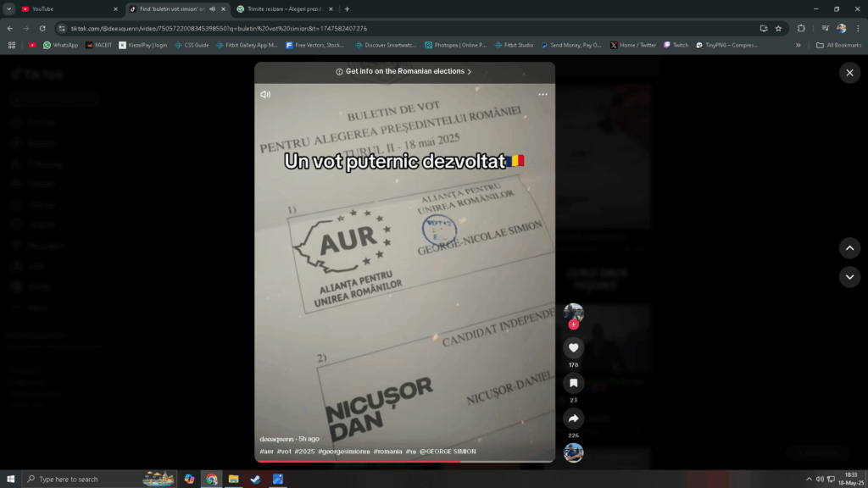Open the @GEORGE SIMION mention
Screen dimensions: 868x488
[448, 452]
